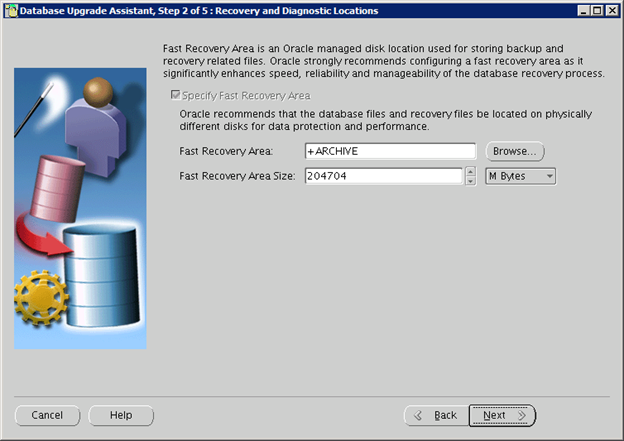Click the 'Fast Recovery Area Size:' label
The image size is (624, 441).
coord(237,176)
